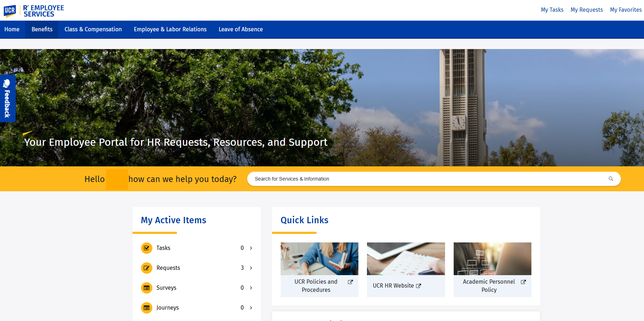Screen dimensions: 644x321
Task: Expand the Tasks row chevron
Action: pyautogui.click(x=251, y=248)
